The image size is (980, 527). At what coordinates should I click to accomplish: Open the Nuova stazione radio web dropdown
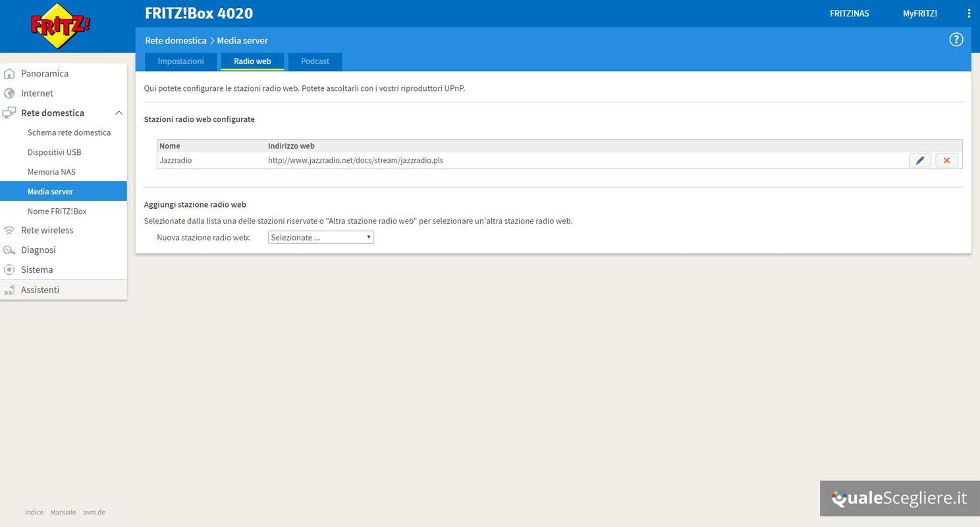(x=321, y=237)
